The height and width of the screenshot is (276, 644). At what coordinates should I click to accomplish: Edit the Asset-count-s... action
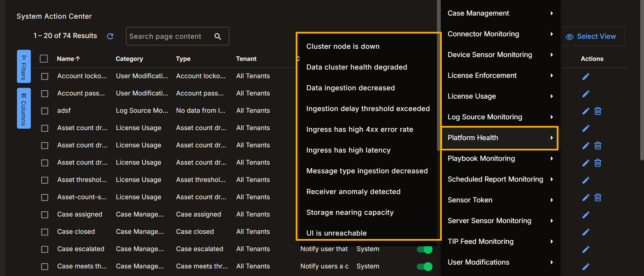pos(586,197)
